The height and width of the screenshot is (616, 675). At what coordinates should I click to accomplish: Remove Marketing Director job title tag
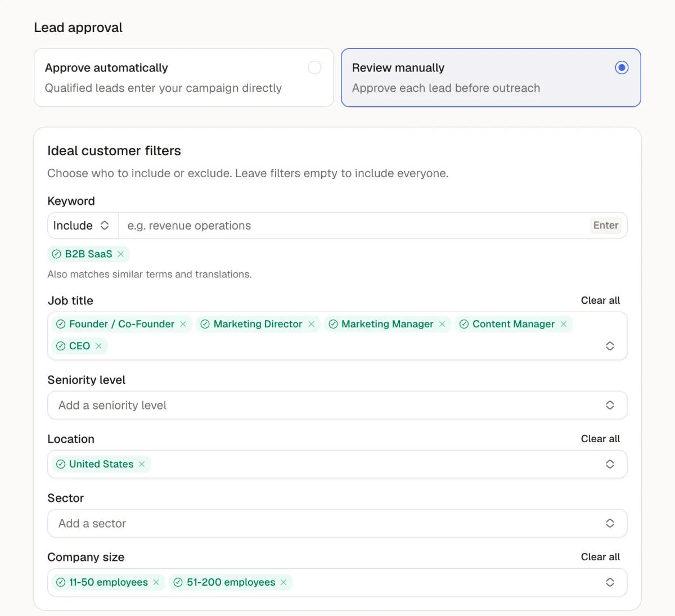click(311, 324)
